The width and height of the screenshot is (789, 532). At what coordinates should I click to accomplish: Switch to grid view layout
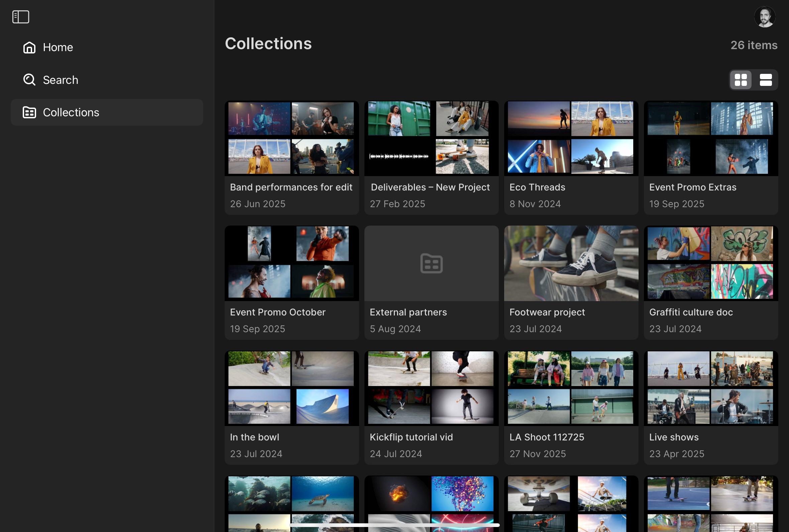click(741, 80)
